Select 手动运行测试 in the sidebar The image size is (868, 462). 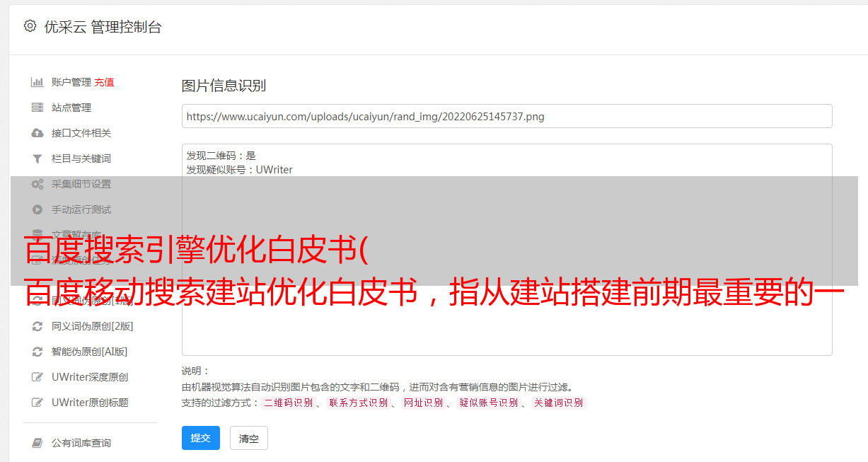81,209
